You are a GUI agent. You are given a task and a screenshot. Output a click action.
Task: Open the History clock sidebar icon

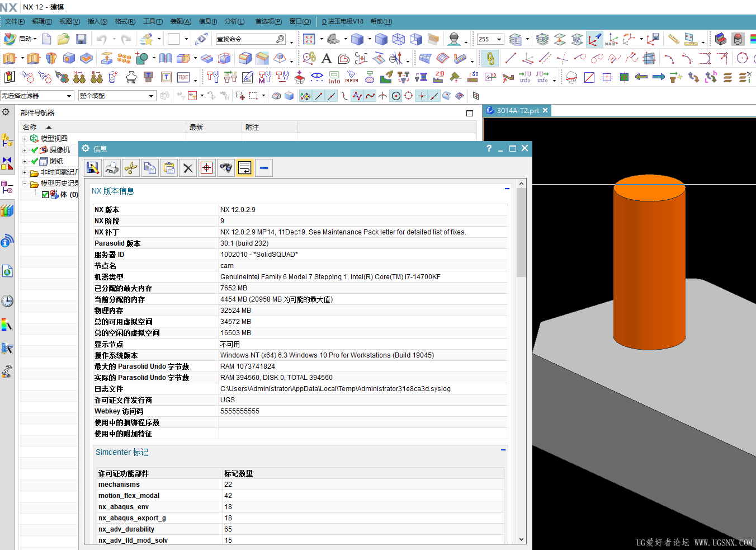[7, 301]
